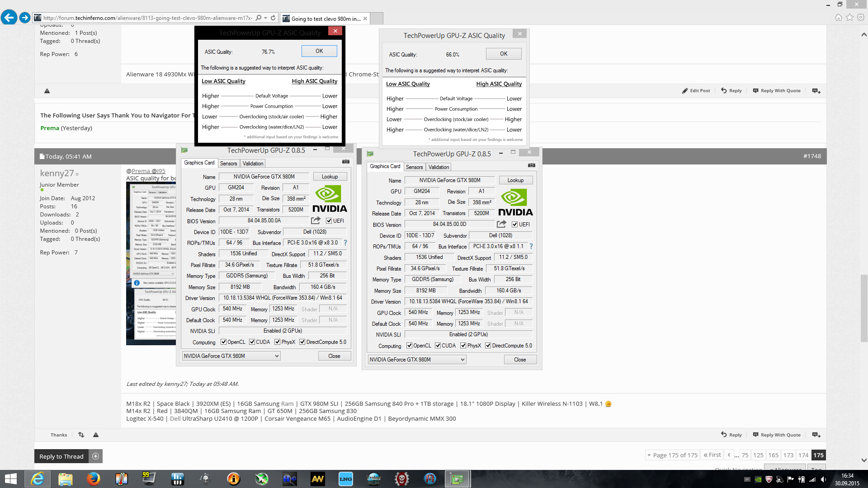Image resolution: width=868 pixels, height=488 pixels.
Task: Click OK in the 66.0% ASIC Quality dialog
Action: (504, 54)
